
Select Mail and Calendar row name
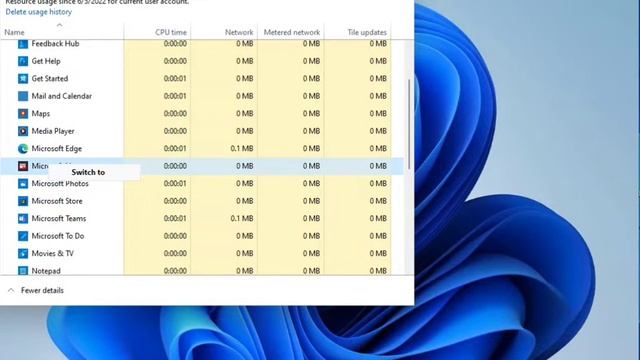pos(62,96)
